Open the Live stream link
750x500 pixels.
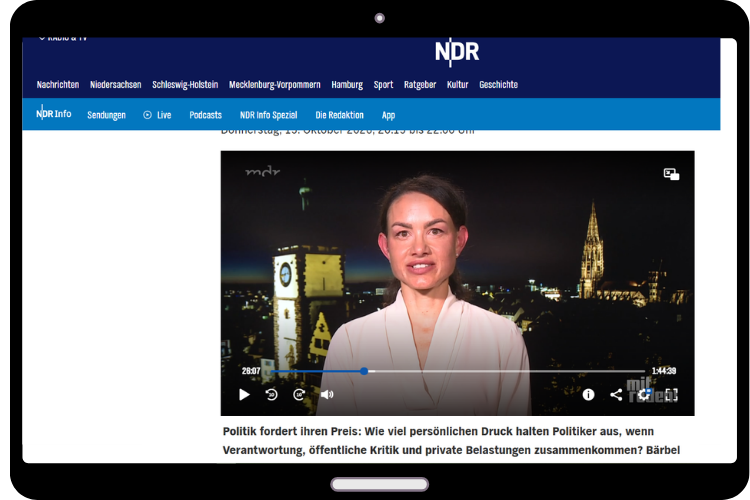coord(157,115)
